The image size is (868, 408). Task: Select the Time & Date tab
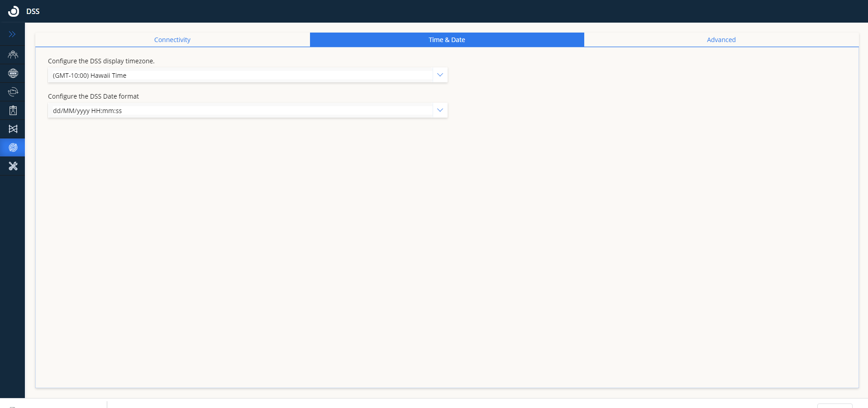coord(447,40)
